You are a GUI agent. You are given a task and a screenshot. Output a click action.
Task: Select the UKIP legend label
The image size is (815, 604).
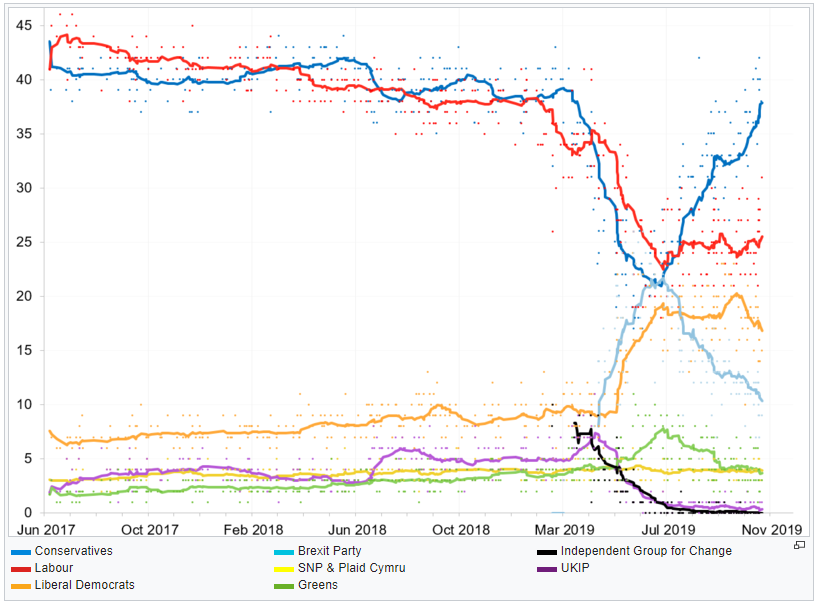575,568
